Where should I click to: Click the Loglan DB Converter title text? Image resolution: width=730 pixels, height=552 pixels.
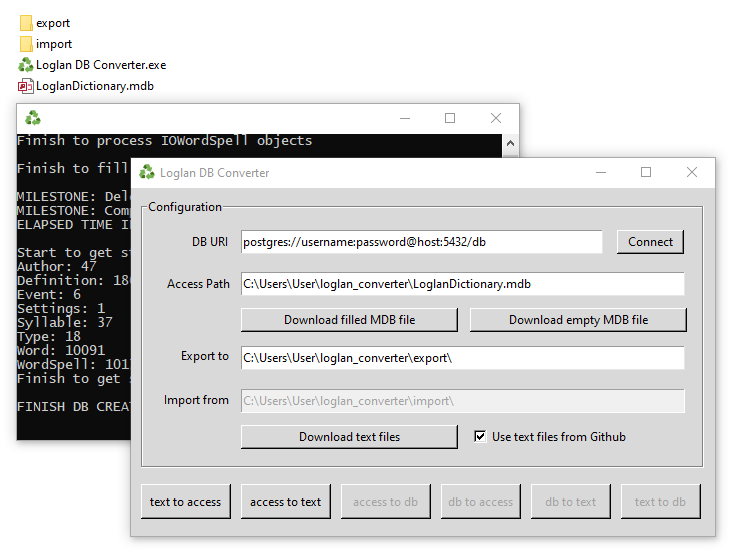point(215,173)
